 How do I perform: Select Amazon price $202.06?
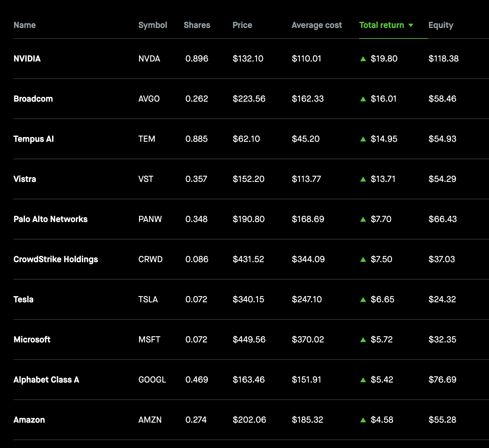(x=249, y=420)
